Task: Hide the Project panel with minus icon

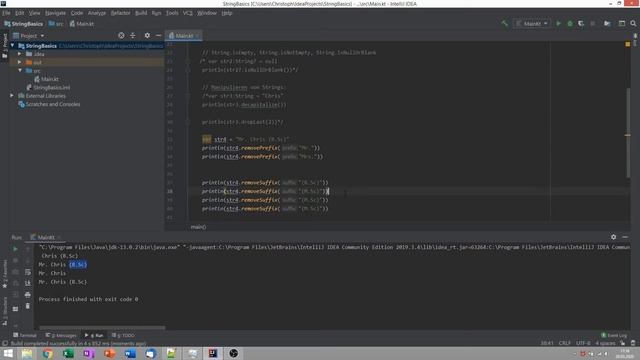Action: click(x=158, y=36)
